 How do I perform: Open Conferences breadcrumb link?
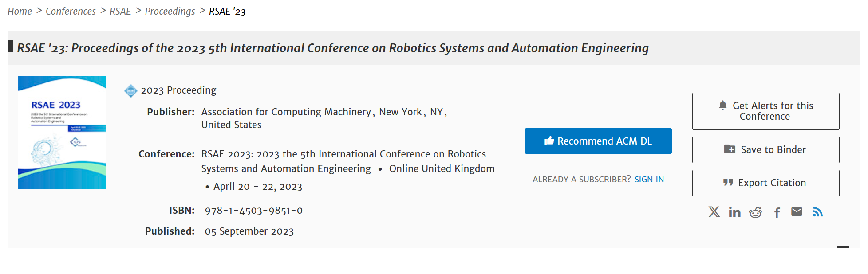pos(71,12)
